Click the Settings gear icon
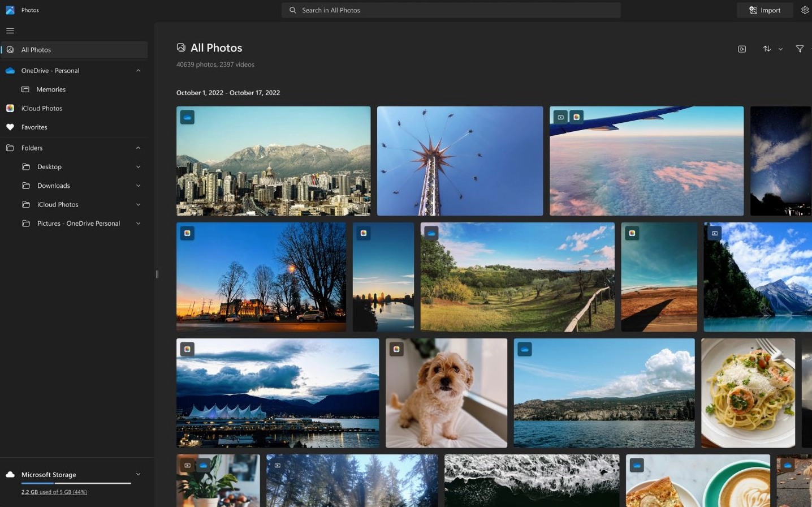The image size is (812, 507). point(805,10)
